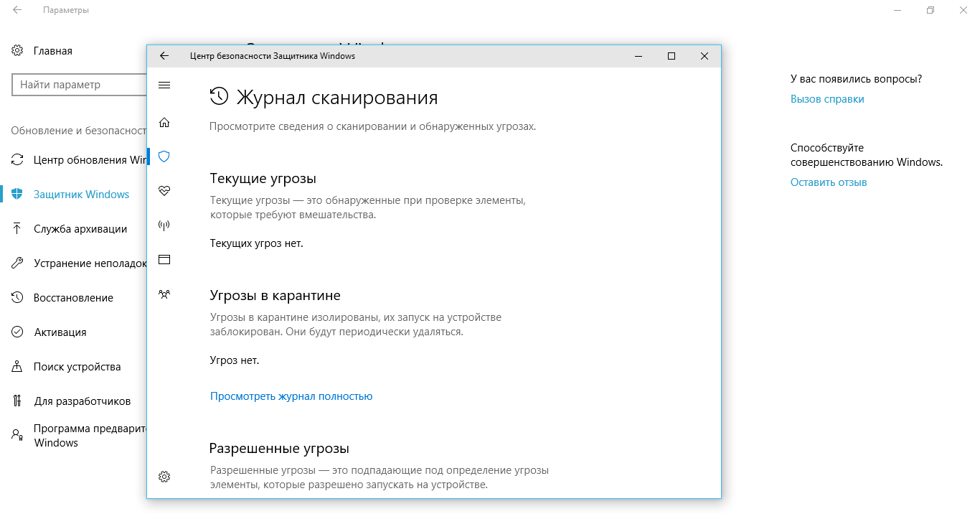
Task: Click the Программа предварительной оценки person icon
Action: coord(17,434)
